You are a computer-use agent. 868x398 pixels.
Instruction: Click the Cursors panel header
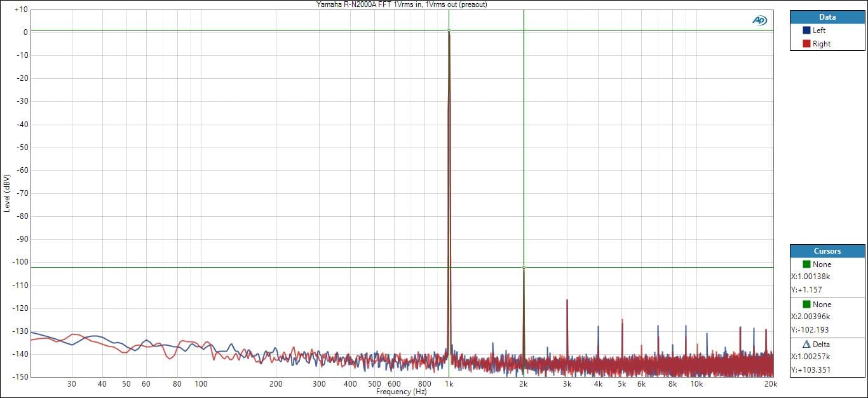coord(827,251)
